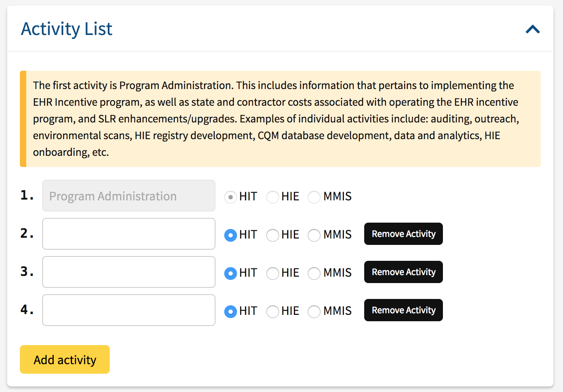Screen dimensions: 563x392
Task: Click into activity 3 name field
Action: point(128,272)
